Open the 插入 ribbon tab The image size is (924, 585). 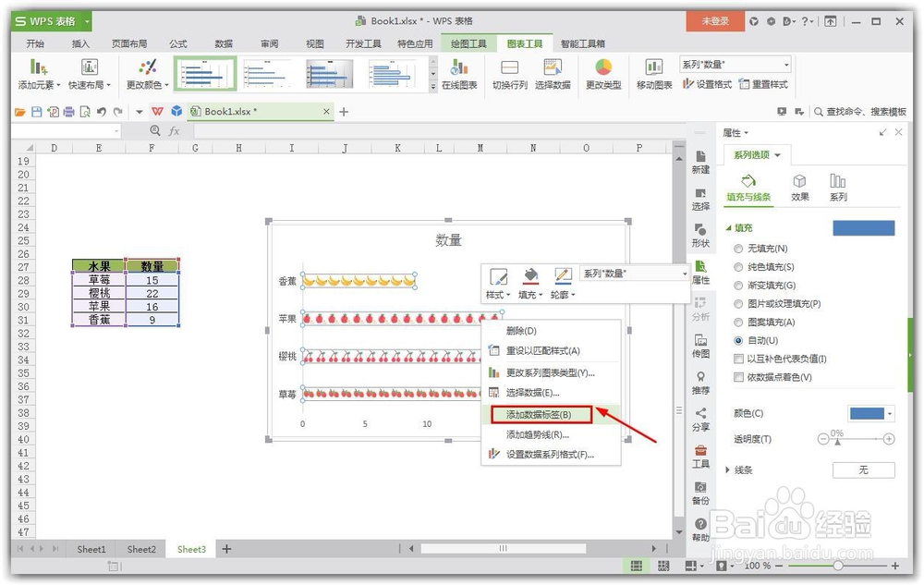(x=80, y=43)
